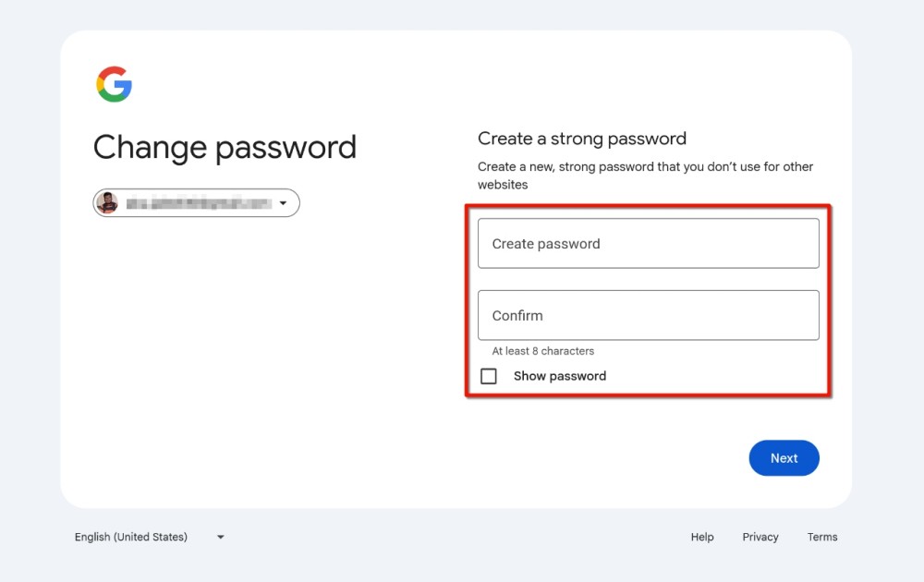
Task: Click the Change password title
Action: tap(225, 147)
